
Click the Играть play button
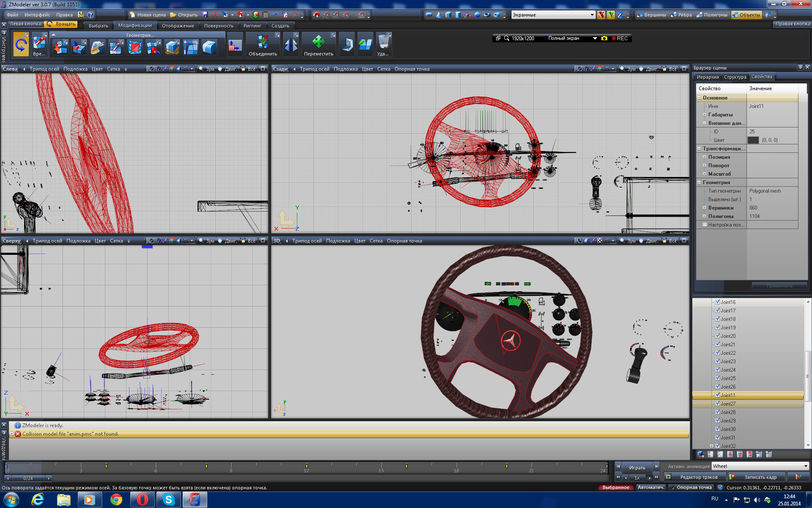click(x=637, y=467)
